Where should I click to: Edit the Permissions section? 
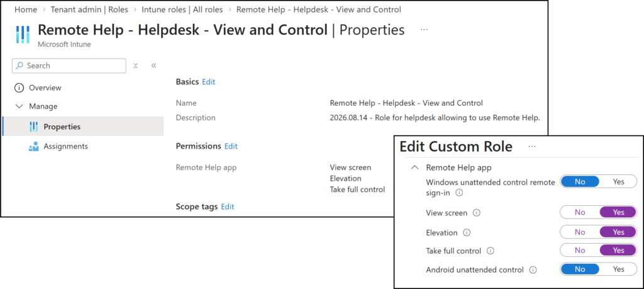(231, 146)
